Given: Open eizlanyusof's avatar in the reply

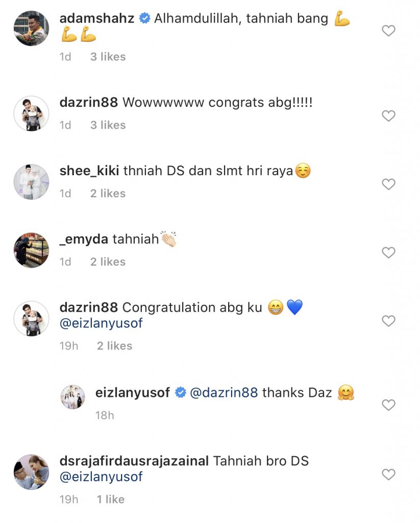Looking at the screenshot, I should 72,397.
